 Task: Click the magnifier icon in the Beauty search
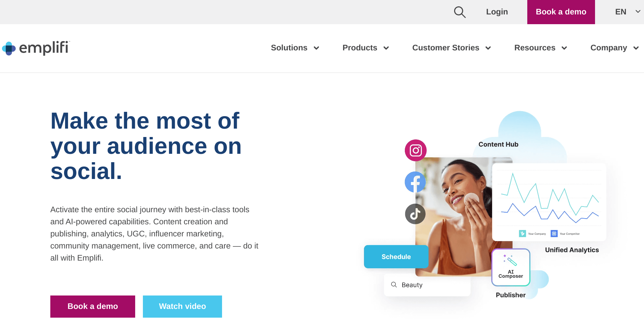tap(394, 285)
